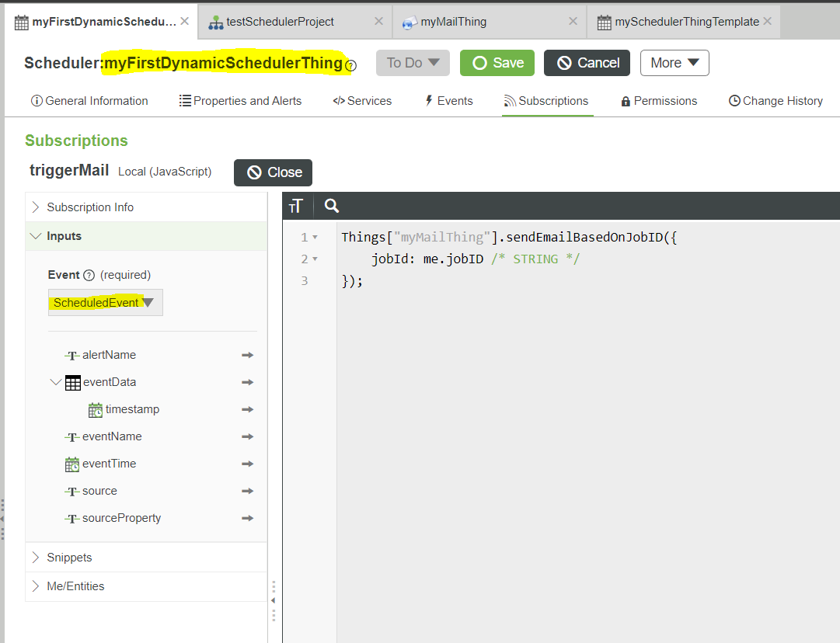
Task: Collapse the eventData tree node
Action: coord(53,382)
